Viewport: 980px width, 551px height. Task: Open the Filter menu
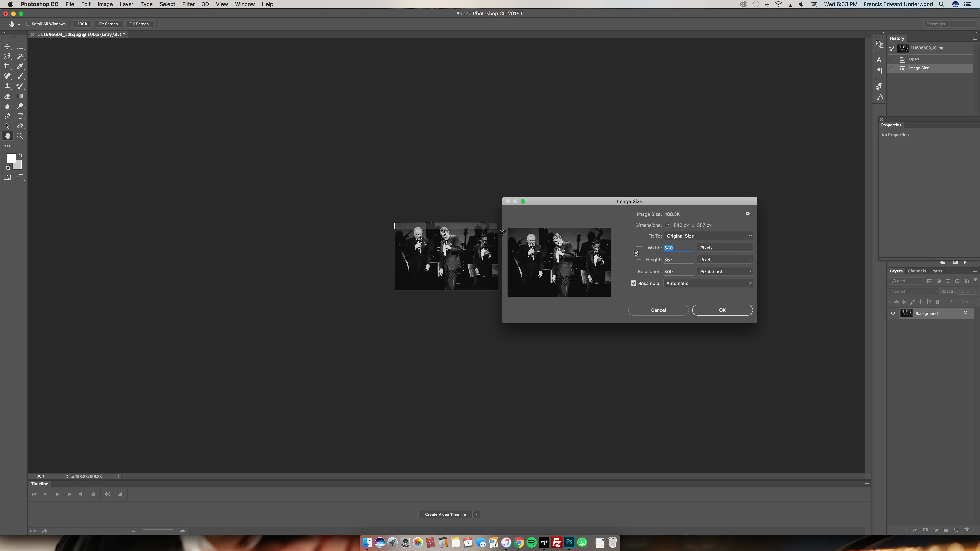(188, 4)
